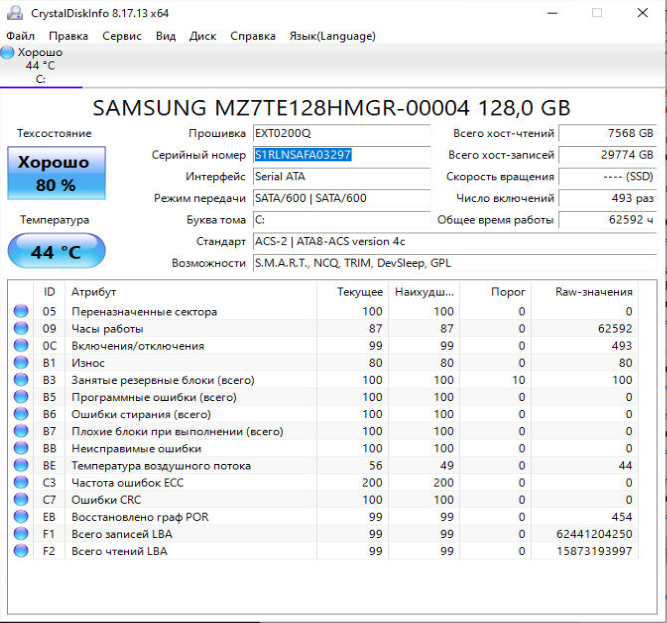Select the Часы работы attribute name
The image size is (667, 623).
(x=107, y=329)
